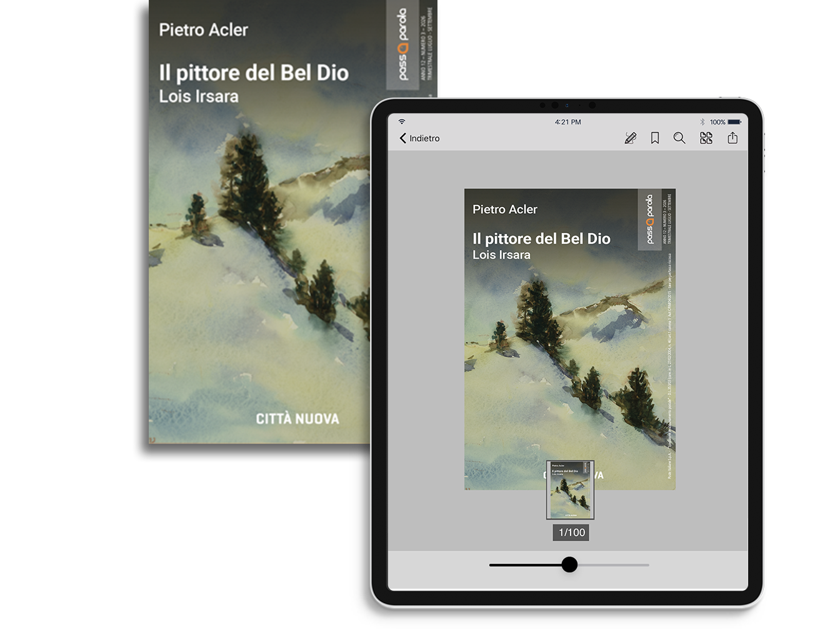840x630 pixels.
Task: Select the small page preview thumbnail
Action: pyautogui.click(x=571, y=491)
